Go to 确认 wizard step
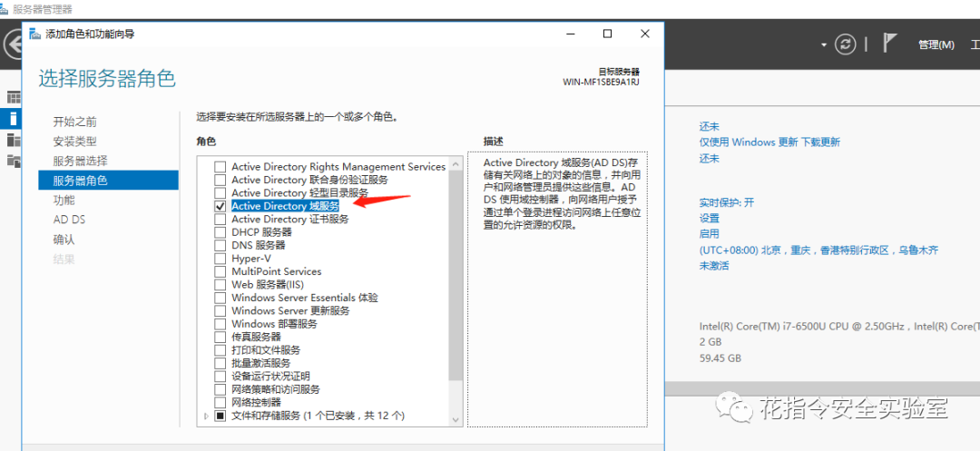Screen dimensions: 980x451 coord(64,240)
